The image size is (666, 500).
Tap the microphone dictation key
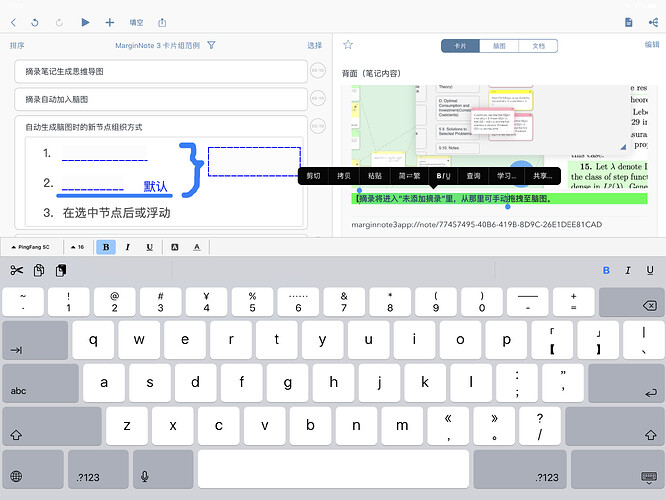(163, 469)
